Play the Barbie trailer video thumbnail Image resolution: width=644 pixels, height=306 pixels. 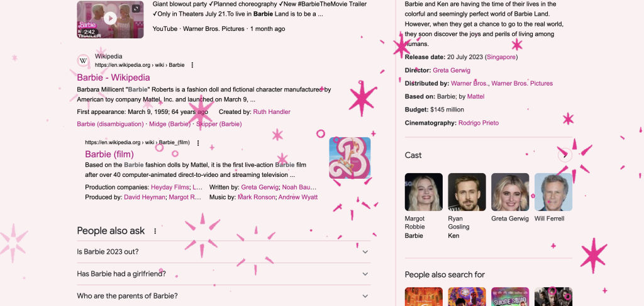click(110, 20)
